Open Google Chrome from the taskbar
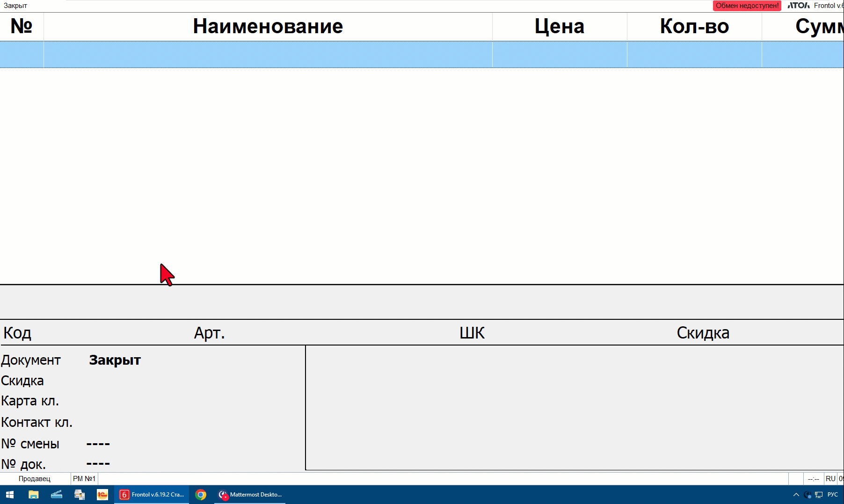Viewport: 844px width, 504px height. [201, 495]
